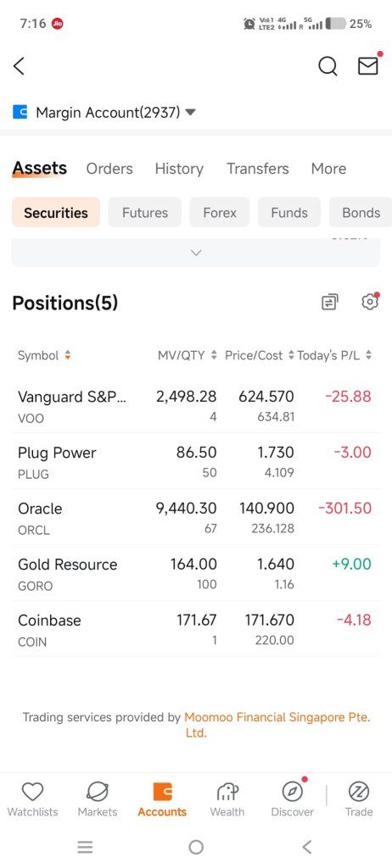Tap the back arrow icon
Viewport: 392px width, 868px height.
click(x=19, y=66)
